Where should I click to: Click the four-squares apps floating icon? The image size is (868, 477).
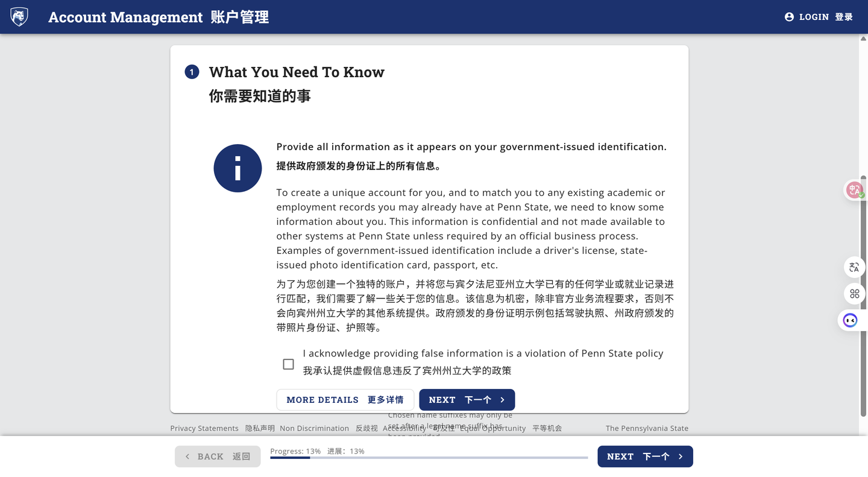854,294
